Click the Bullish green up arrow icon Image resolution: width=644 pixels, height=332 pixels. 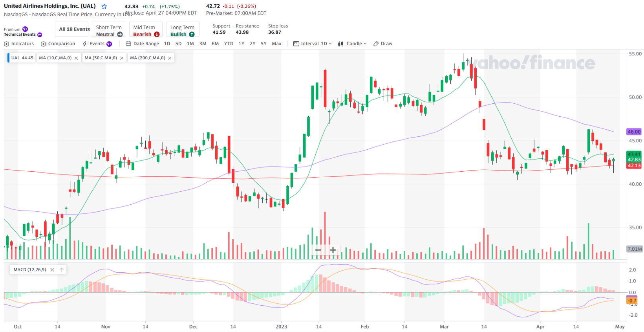192,35
